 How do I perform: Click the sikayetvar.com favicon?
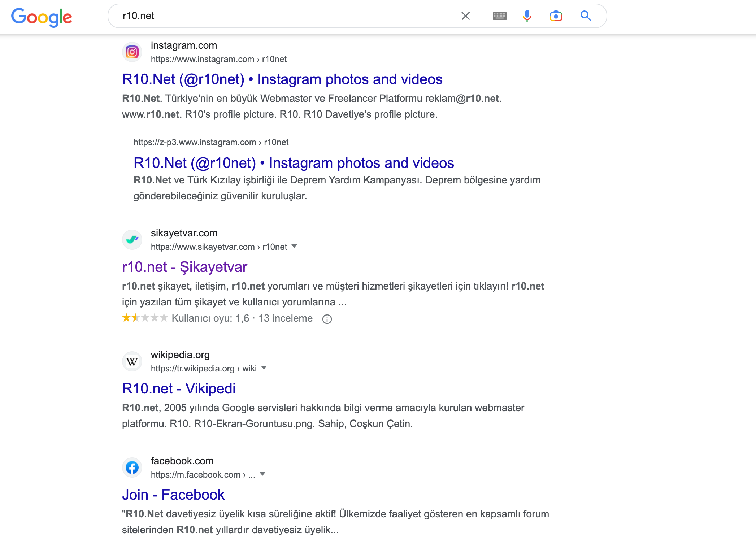132,240
